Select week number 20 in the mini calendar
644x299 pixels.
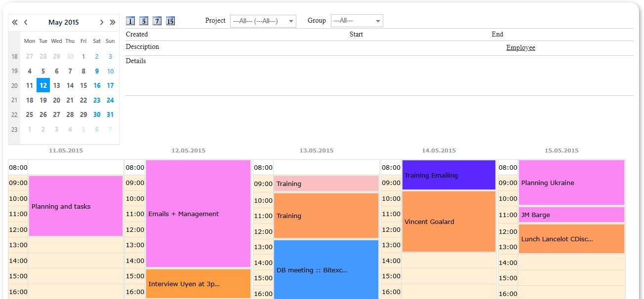click(x=14, y=85)
